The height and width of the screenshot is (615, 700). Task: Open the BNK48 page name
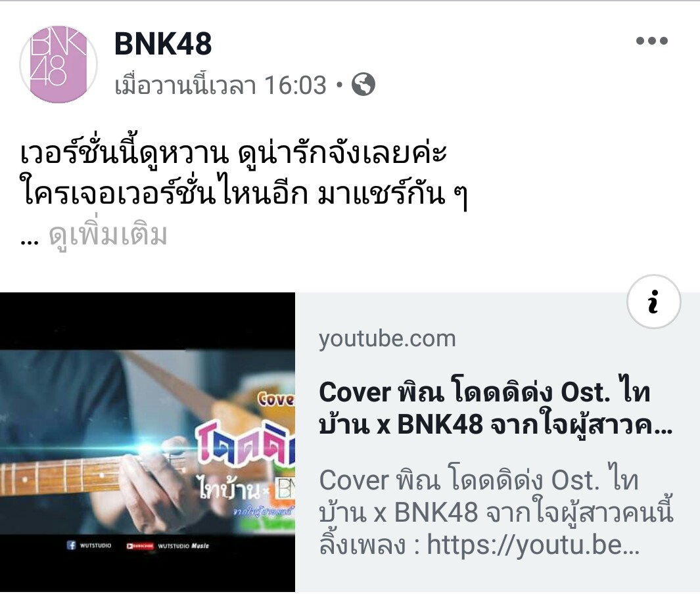(x=163, y=44)
